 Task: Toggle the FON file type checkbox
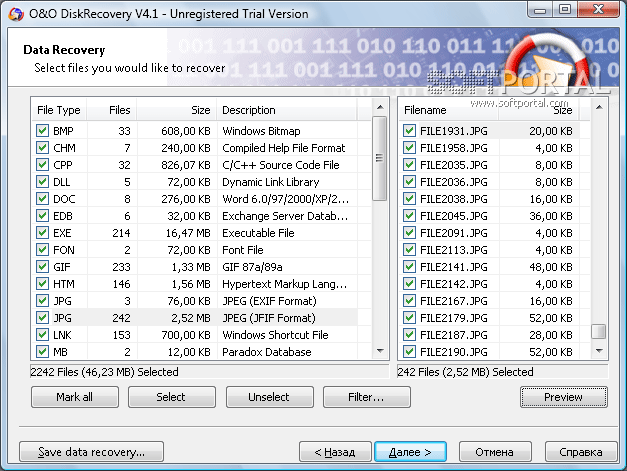coord(42,250)
